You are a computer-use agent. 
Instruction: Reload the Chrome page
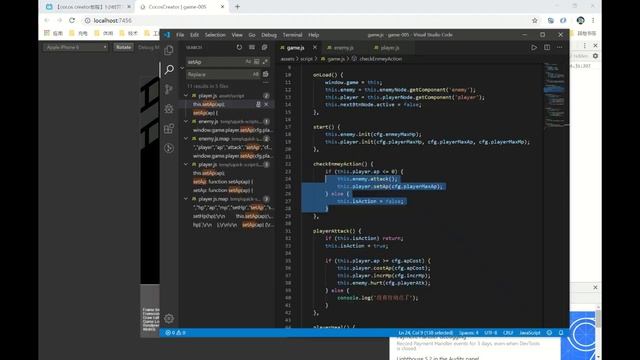pos(72,20)
